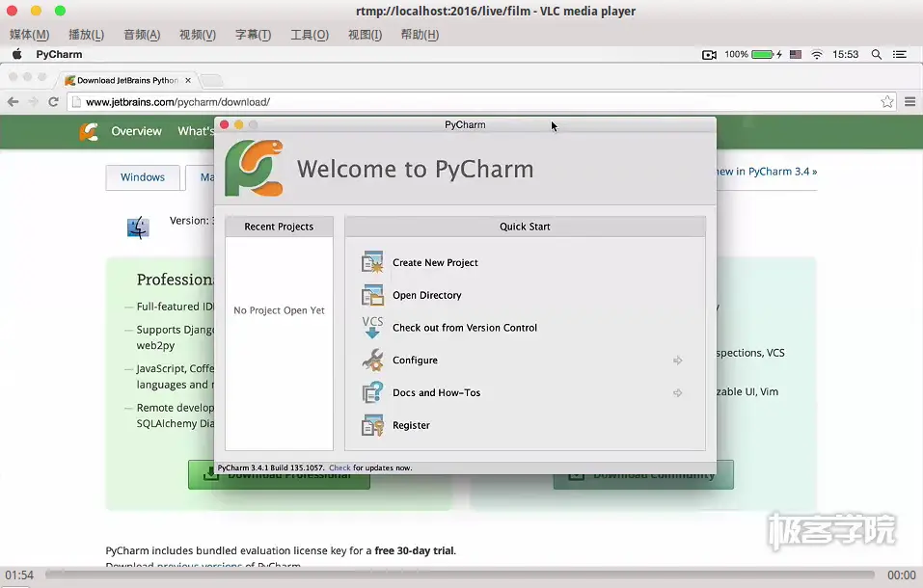Click the Create New Project icon
This screenshot has width=923, height=588.
tap(372, 262)
